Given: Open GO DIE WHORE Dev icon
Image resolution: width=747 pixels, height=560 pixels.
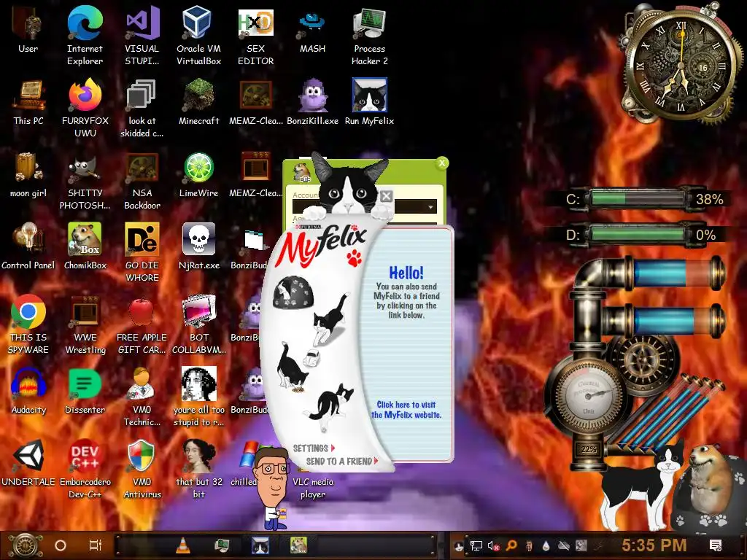Looking at the screenshot, I should (142, 239).
